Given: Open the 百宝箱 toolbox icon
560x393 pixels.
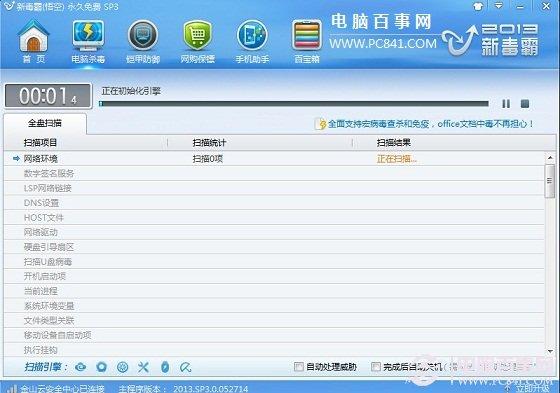Looking at the screenshot, I should (306, 41).
